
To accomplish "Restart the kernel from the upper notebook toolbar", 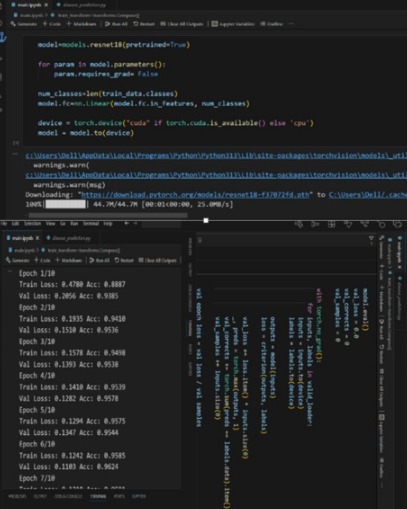I will pyautogui.click(x=144, y=24).
